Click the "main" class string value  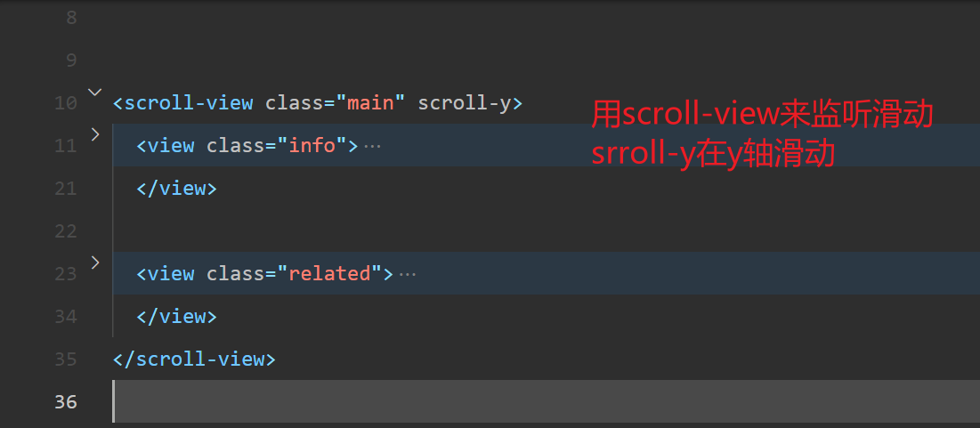tap(371, 103)
